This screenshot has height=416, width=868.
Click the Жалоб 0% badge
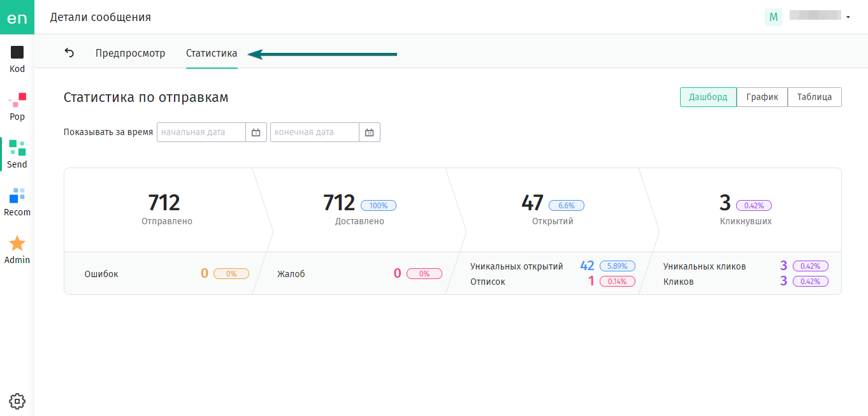click(x=424, y=274)
